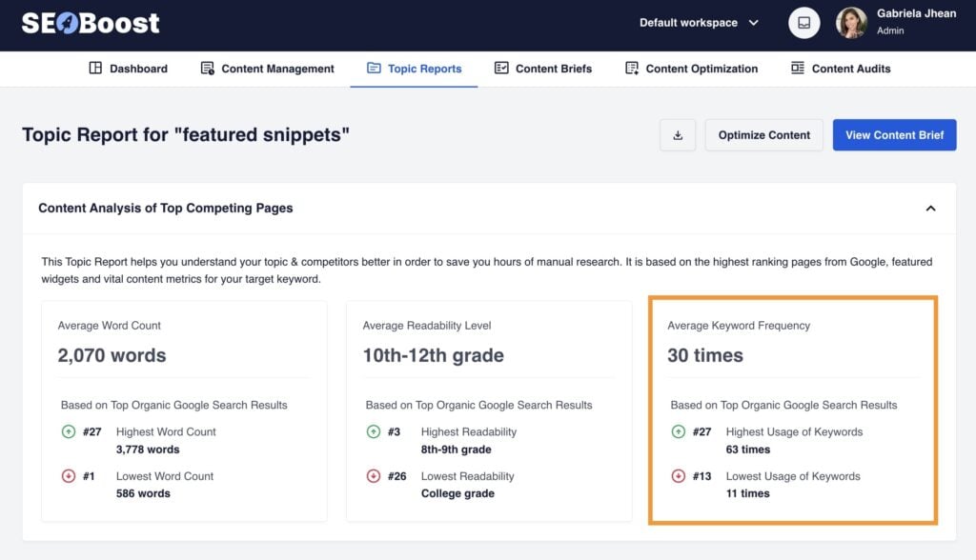Open the Content Briefs tab

click(556, 68)
